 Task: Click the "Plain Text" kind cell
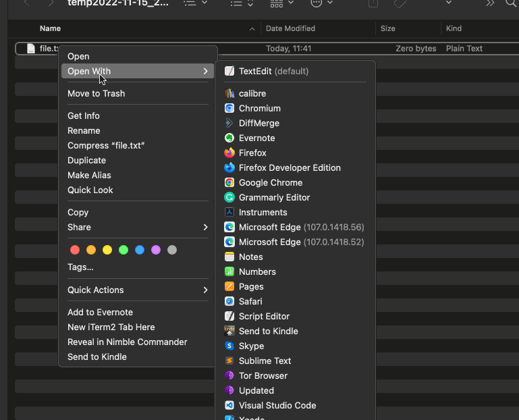[x=464, y=49]
